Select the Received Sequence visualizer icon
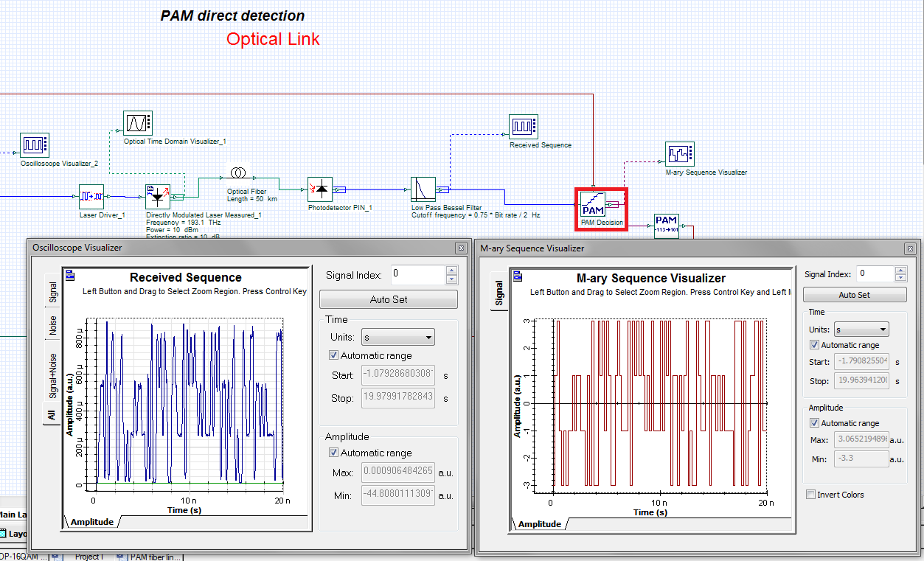The height and width of the screenshot is (561, 924). 524,127
